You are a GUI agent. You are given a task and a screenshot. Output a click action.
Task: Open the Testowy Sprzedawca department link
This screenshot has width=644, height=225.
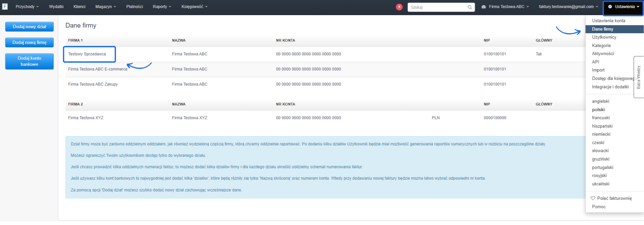click(x=87, y=54)
